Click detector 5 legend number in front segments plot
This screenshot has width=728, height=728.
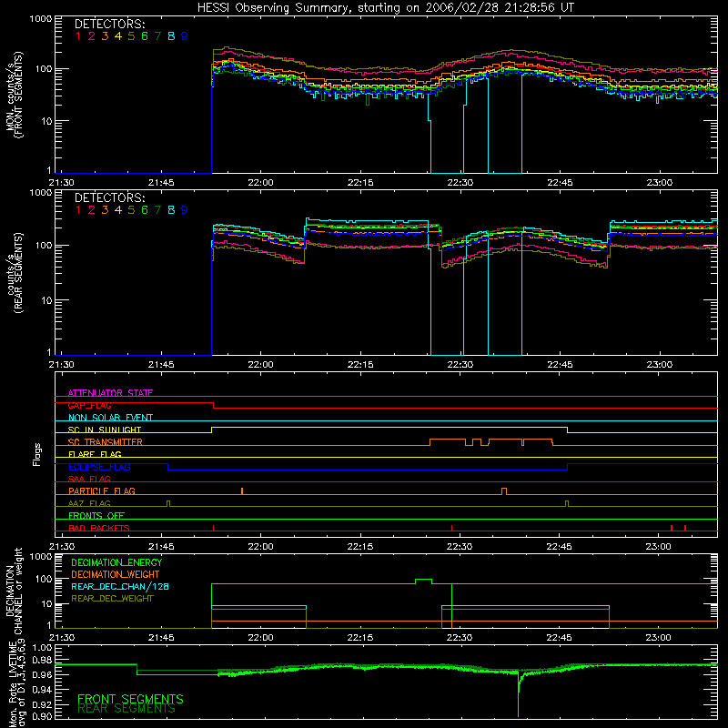click(x=131, y=36)
